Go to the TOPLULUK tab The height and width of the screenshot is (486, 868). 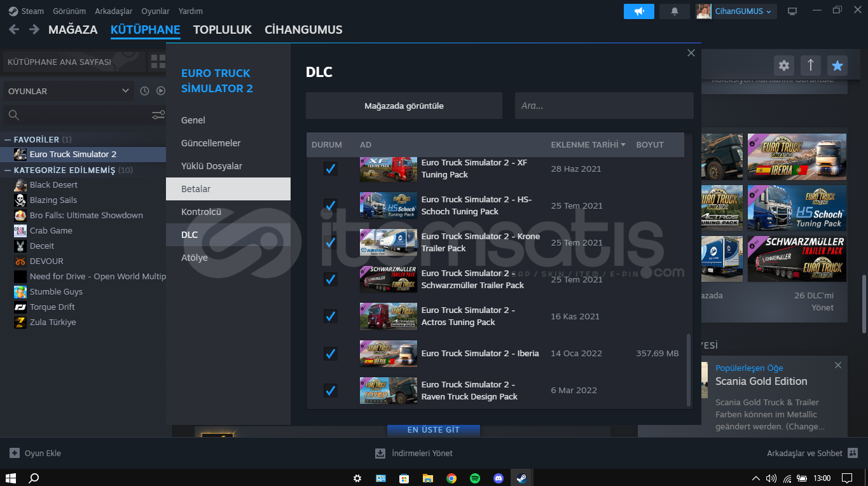click(223, 29)
